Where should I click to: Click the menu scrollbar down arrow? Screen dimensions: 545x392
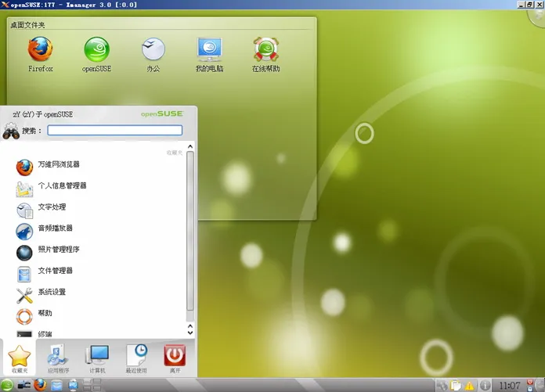pos(190,333)
